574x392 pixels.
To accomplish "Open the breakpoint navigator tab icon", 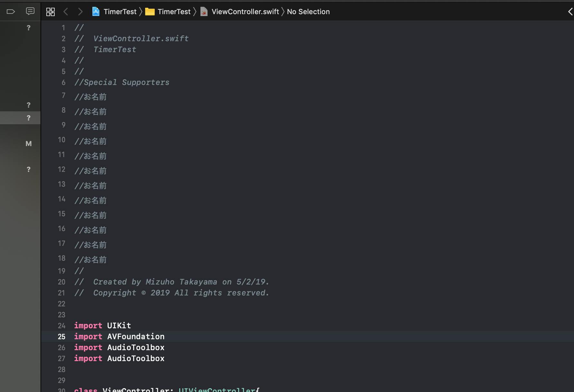I will (x=11, y=12).
